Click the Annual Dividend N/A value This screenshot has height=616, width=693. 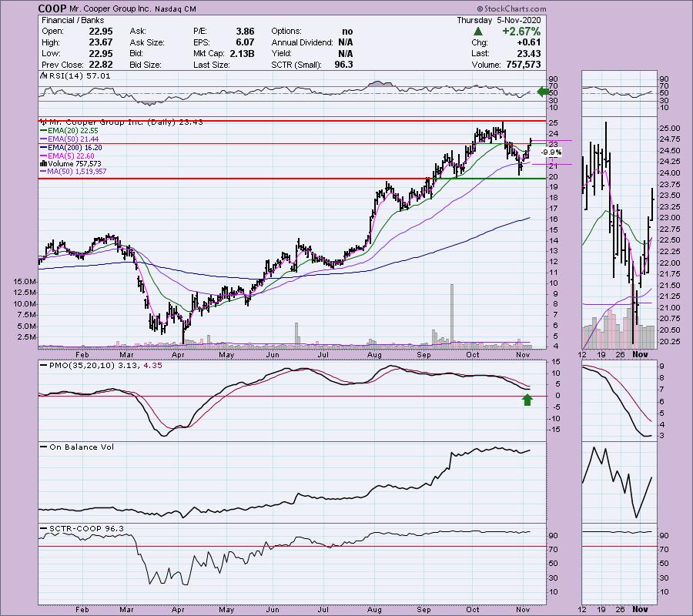[x=346, y=42]
